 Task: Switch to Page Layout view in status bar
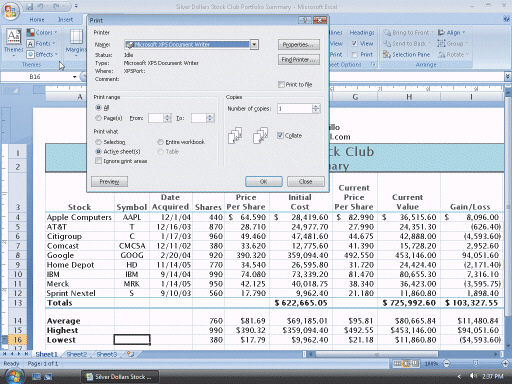[407, 364]
